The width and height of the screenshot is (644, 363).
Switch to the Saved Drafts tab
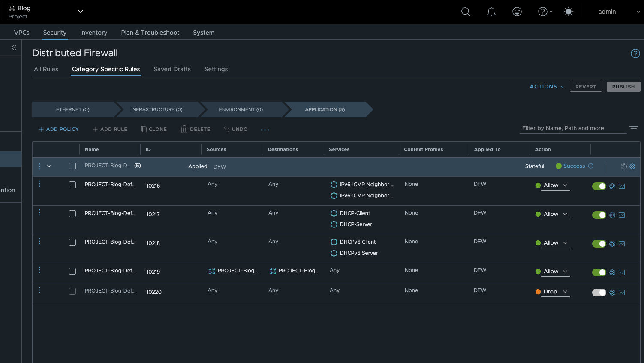pos(172,69)
